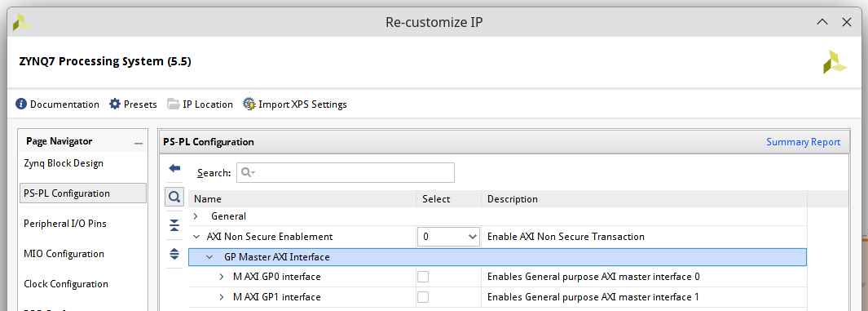Click 'Enables General purpose AXI master interface 1'

click(x=593, y=297)
